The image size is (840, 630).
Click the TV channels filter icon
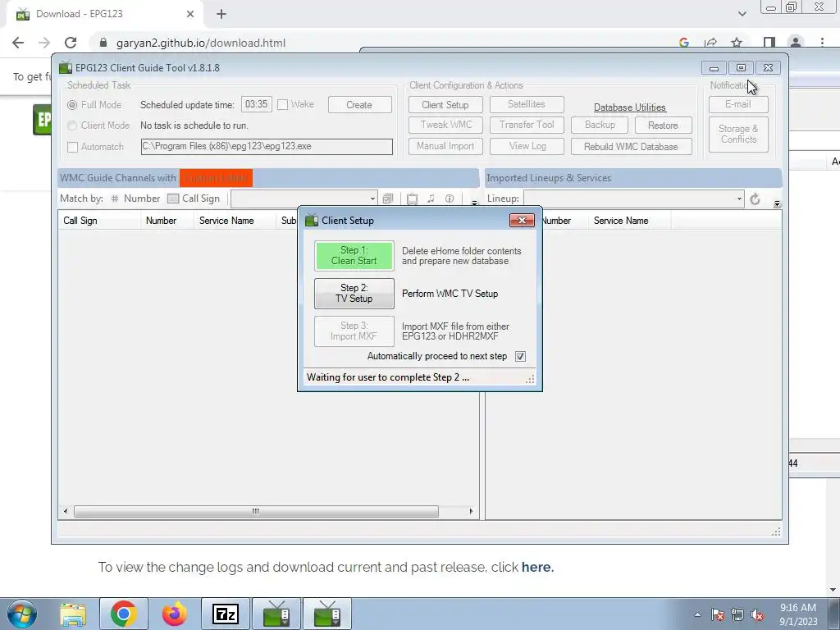click(x=412, y=199)
